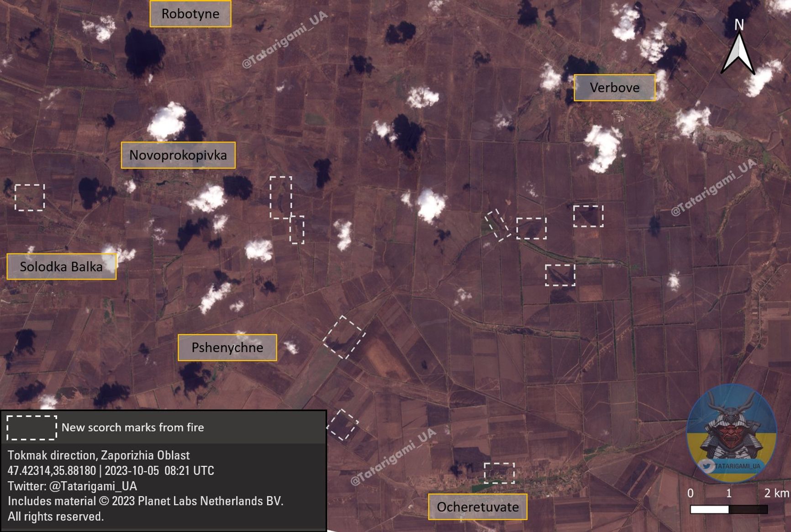
Task: Click the 'New scorch marks from fire' legend text
Action: pyautogui.click(x=132, y=427)
